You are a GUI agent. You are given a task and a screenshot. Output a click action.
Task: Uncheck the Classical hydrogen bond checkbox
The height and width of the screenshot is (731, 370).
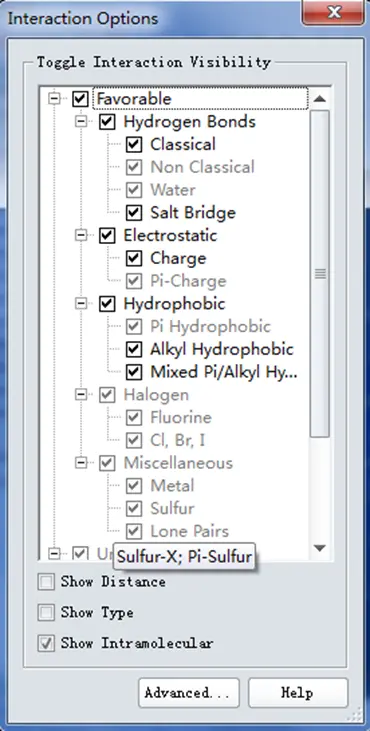click(x=134, y=145)
